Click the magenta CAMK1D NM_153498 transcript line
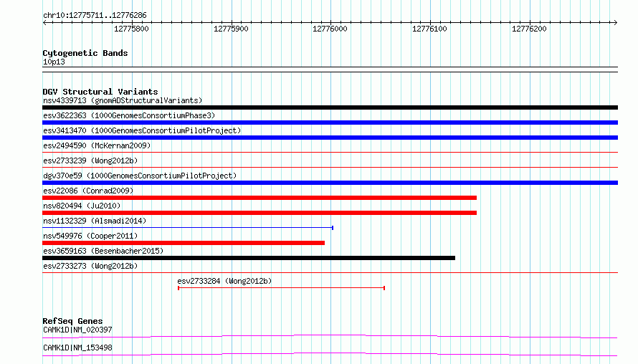This screenshot has height=364, width=638. point(330,354)
